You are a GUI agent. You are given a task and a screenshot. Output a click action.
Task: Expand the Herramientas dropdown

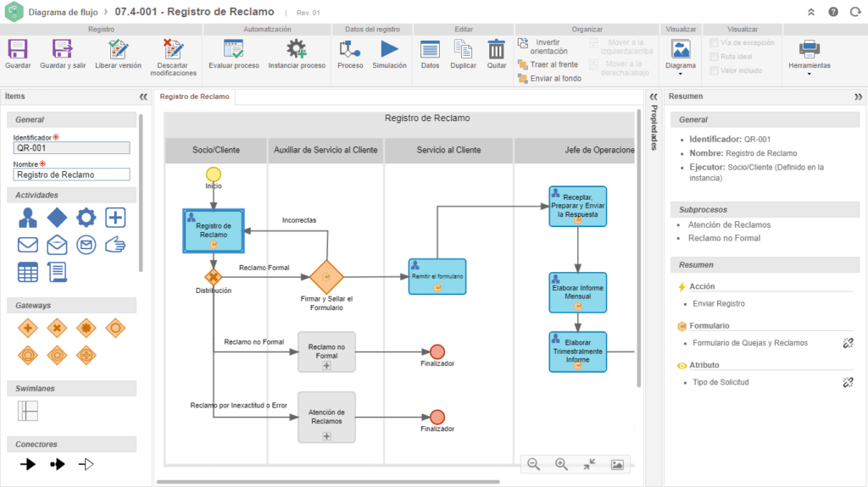pos(809,56)
